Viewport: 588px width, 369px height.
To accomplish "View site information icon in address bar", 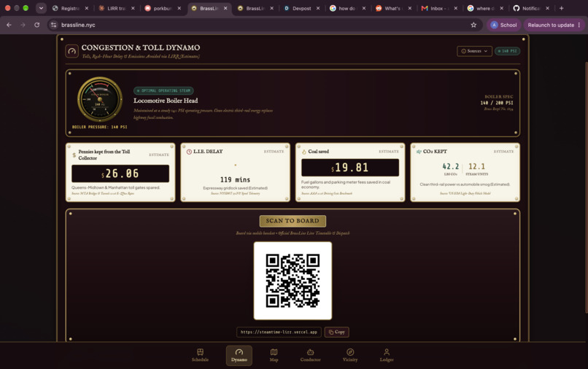I will [54, 25].
